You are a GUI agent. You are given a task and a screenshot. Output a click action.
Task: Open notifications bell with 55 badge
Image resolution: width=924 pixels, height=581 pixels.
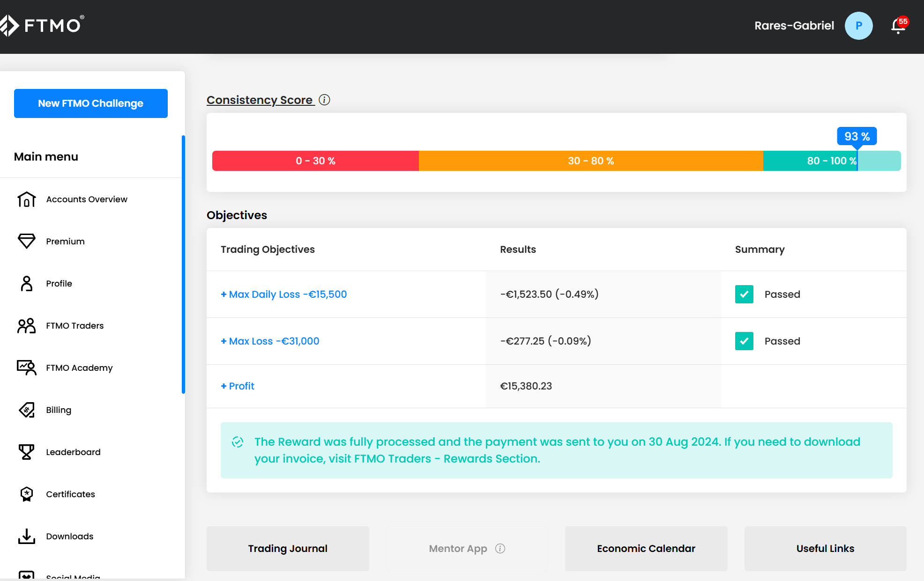(x=899, y=26)
